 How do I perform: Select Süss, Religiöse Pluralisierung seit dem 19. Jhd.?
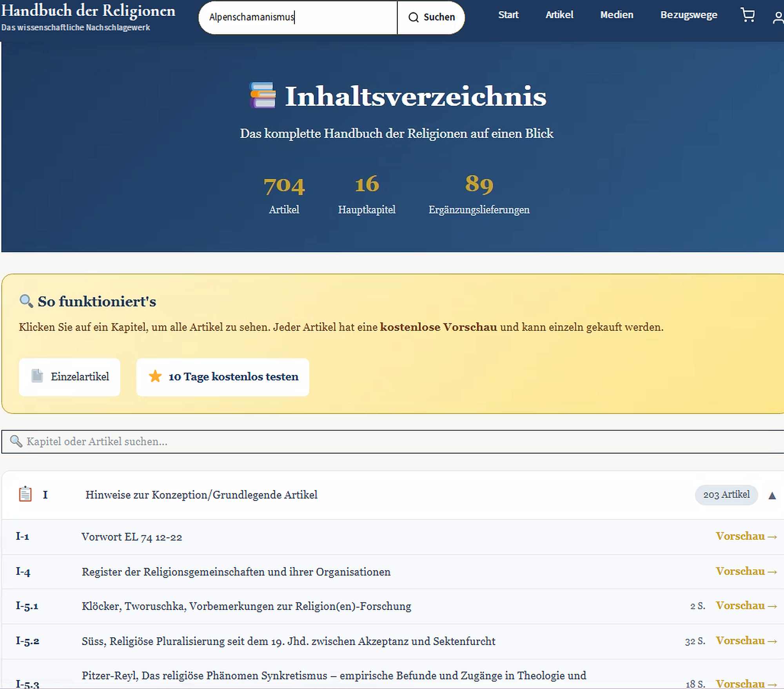[289, 641]
